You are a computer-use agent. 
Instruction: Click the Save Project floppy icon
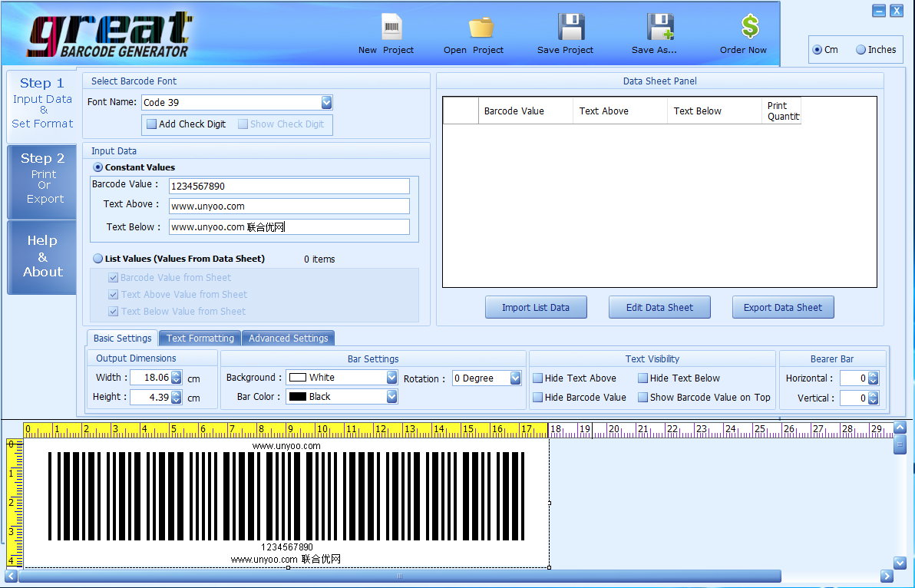click(570, 27)
